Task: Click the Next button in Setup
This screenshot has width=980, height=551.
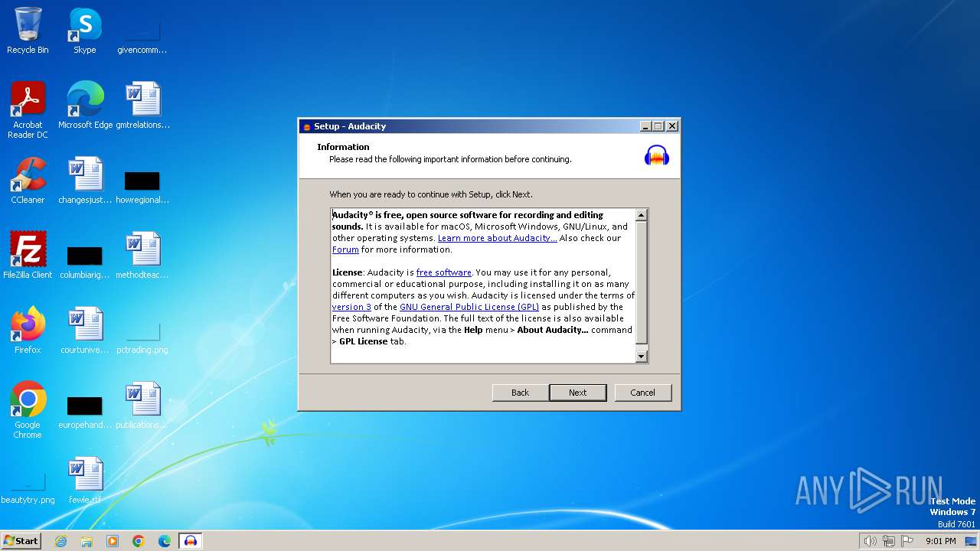Action: click(x=578, y=393)
